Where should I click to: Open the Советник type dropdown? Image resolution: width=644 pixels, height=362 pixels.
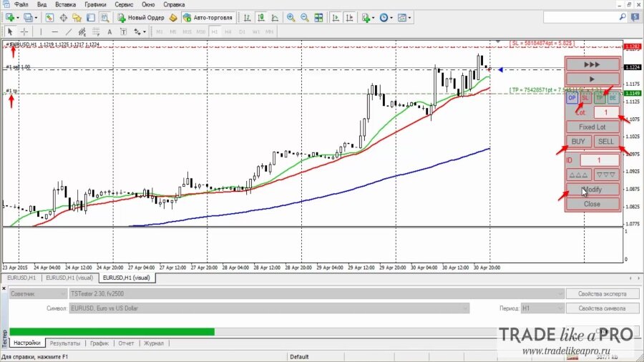click(x=38, y=294)
